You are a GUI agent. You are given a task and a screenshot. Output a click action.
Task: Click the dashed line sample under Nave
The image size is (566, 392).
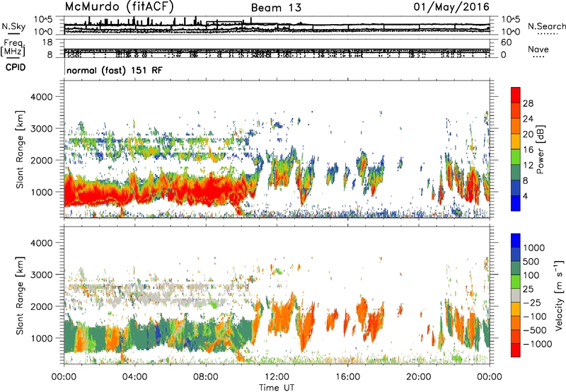click(x=538, y=57)
